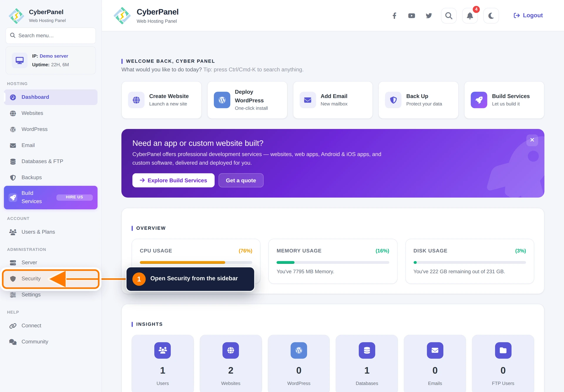Click the Memory usage progress bar
564x392 pixels.
click(333, 262)
